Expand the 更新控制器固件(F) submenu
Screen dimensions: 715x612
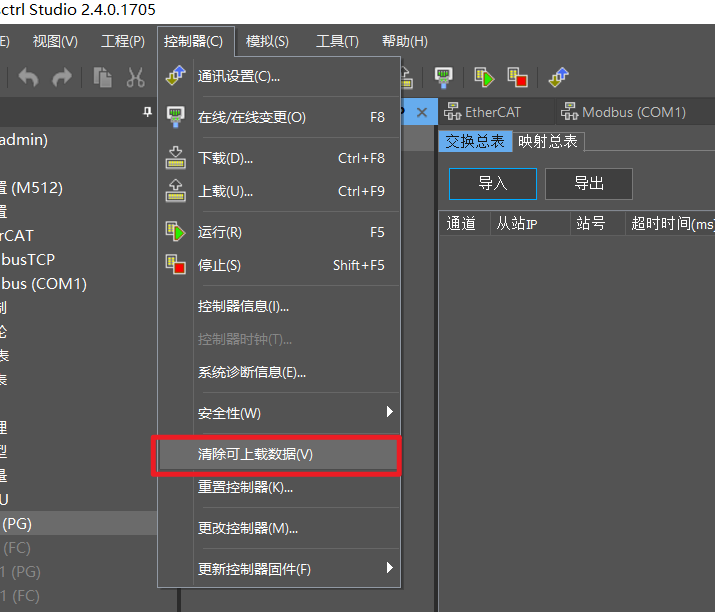pos(389,568)
